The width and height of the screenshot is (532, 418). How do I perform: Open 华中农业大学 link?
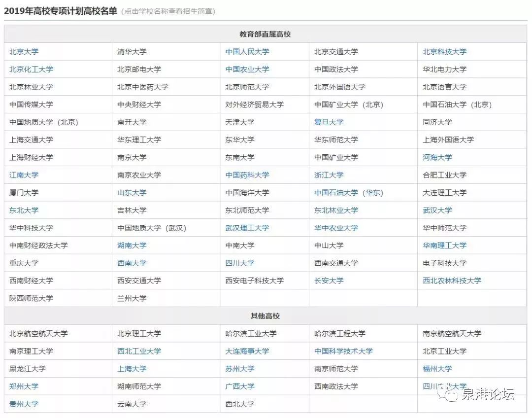(x=336, y=228)
